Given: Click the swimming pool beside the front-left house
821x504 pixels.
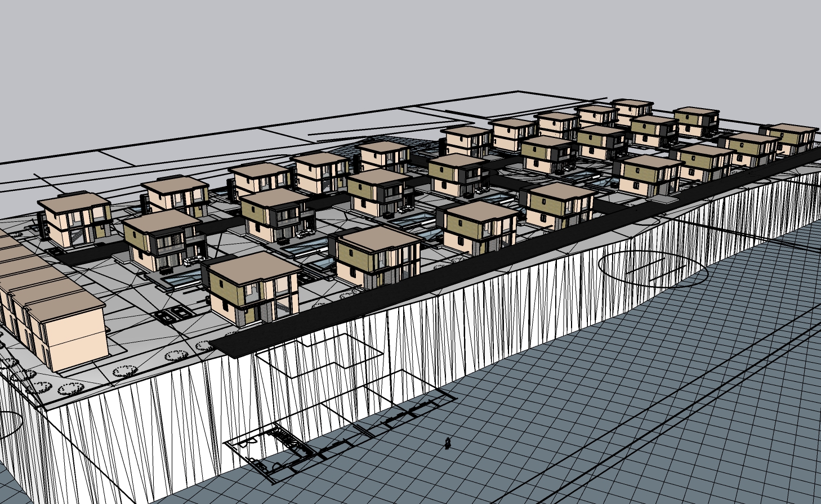Looking at the screenshot, I should pyautogui.click(x=179, y=278).
